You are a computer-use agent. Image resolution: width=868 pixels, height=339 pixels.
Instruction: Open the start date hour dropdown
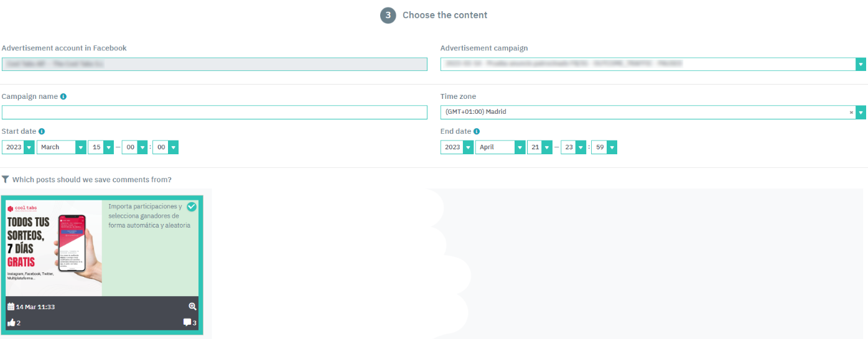(142, 147)
